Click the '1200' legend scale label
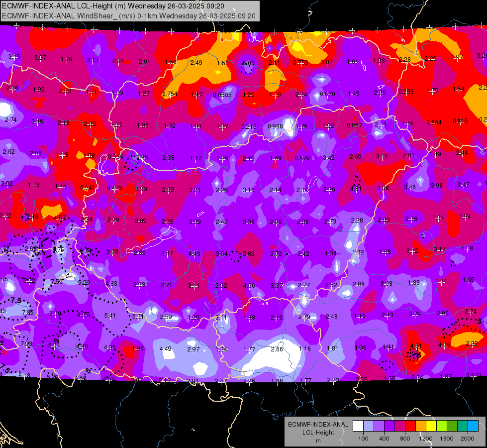Image resolution: width=487 pixels, height=448 pixels. point(425,439)
